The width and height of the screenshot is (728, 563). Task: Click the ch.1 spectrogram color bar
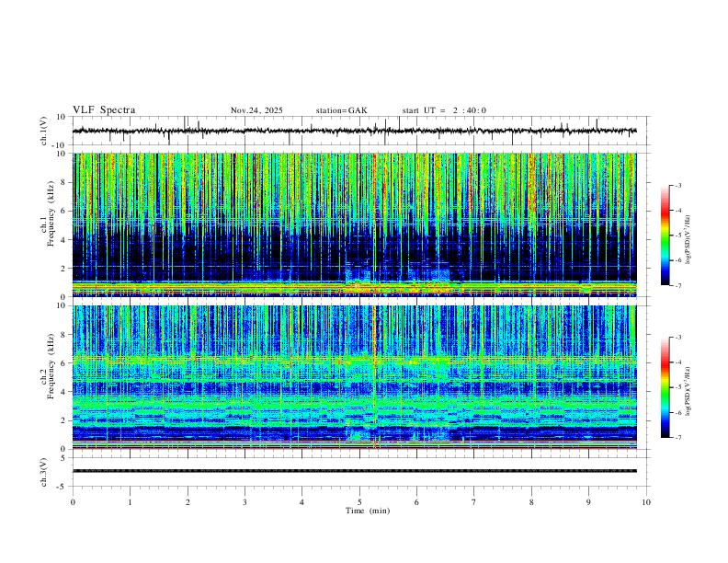coord(665,236)
